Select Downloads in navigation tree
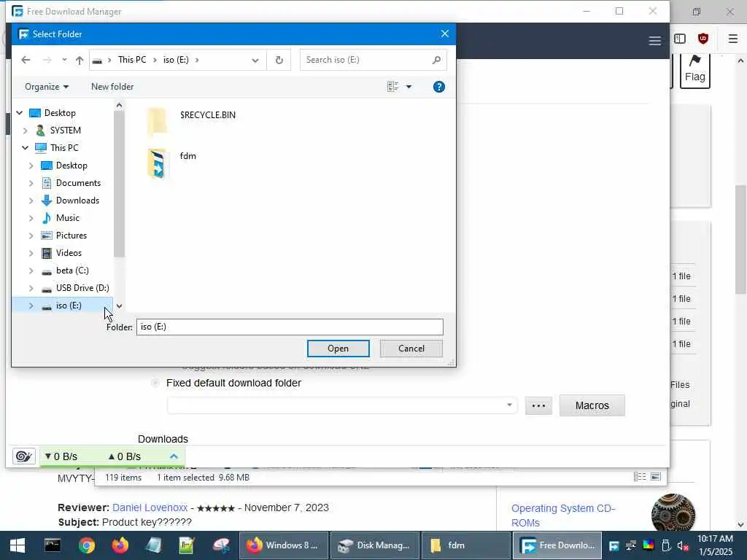 [77, 201]
